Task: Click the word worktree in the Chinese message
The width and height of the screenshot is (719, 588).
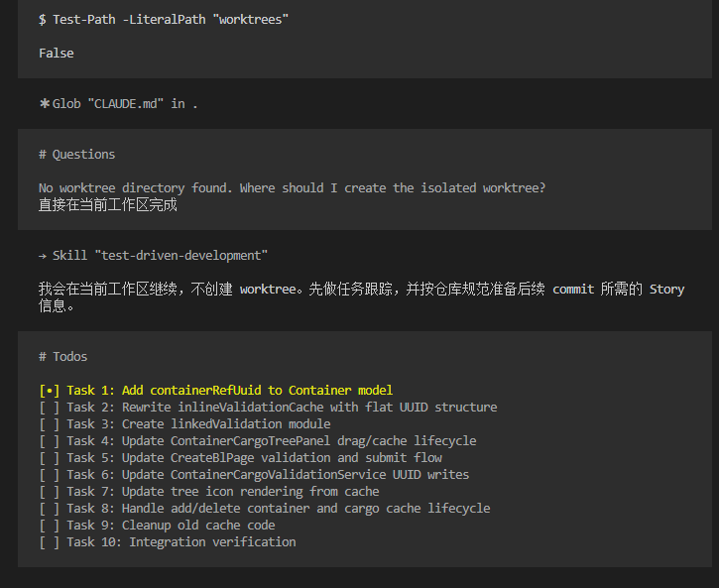Action: [x=268, y=290]
